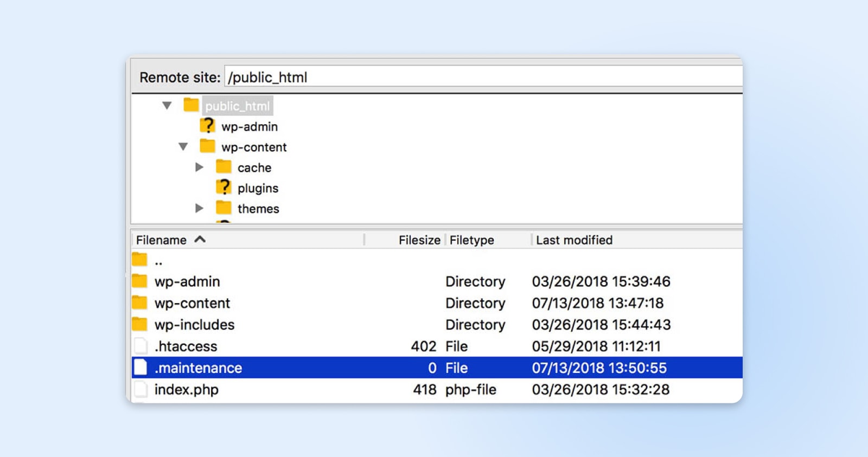868x457 pixels.
Task: Collapse the wp-content tree node
Action: pyautogui.click(x=183, y=147)
